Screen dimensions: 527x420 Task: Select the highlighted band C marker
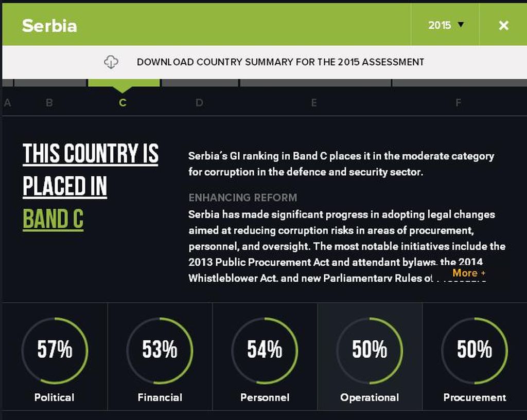point(122,103)
